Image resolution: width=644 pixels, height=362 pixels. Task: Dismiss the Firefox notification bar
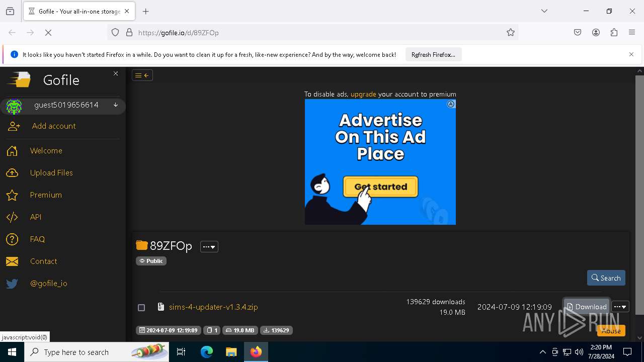[x=631, y=54]
